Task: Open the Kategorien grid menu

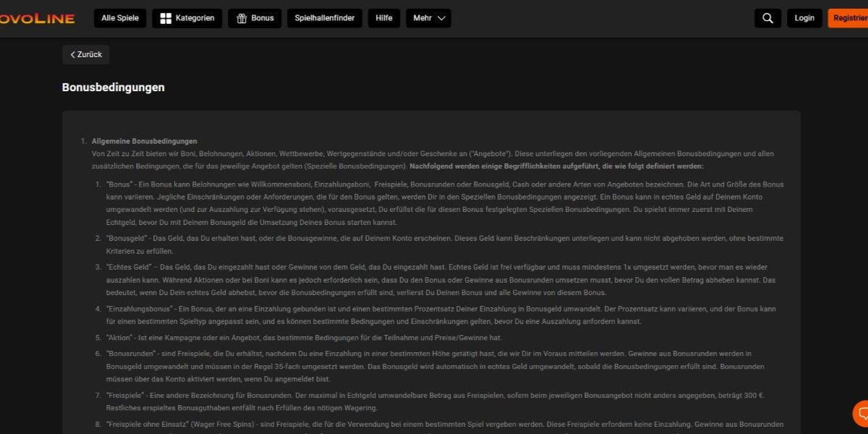Action: click(x=187, y=18)
